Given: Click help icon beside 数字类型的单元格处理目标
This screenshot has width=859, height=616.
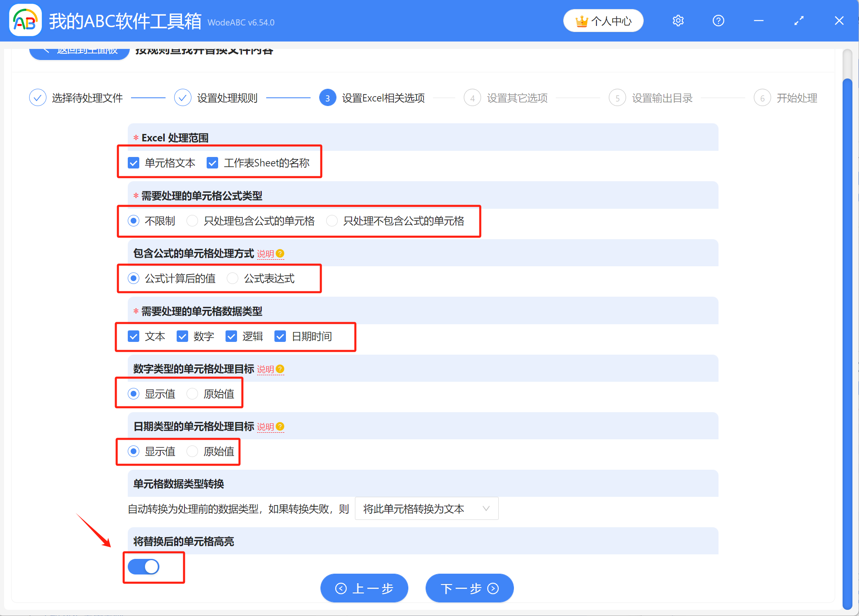Looking at the screenshot, I should pyautogui.click(x=280, y=369).
